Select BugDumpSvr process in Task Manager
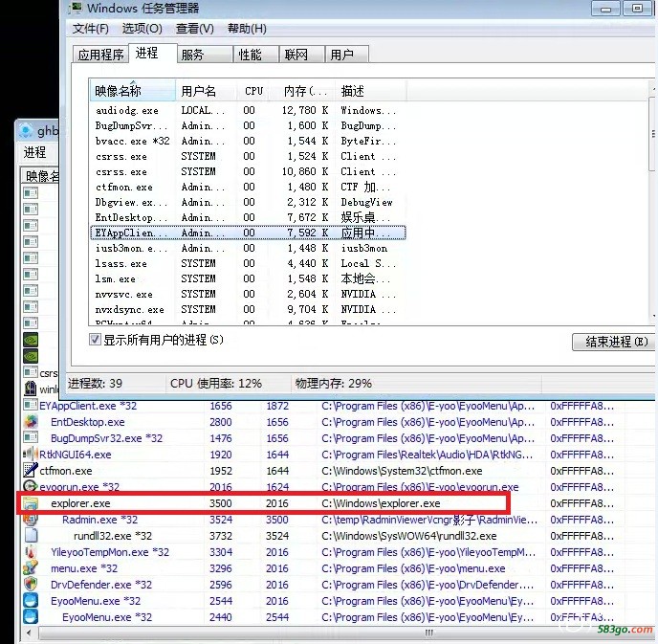Screen dimensions: 658x644 [248, 125]
